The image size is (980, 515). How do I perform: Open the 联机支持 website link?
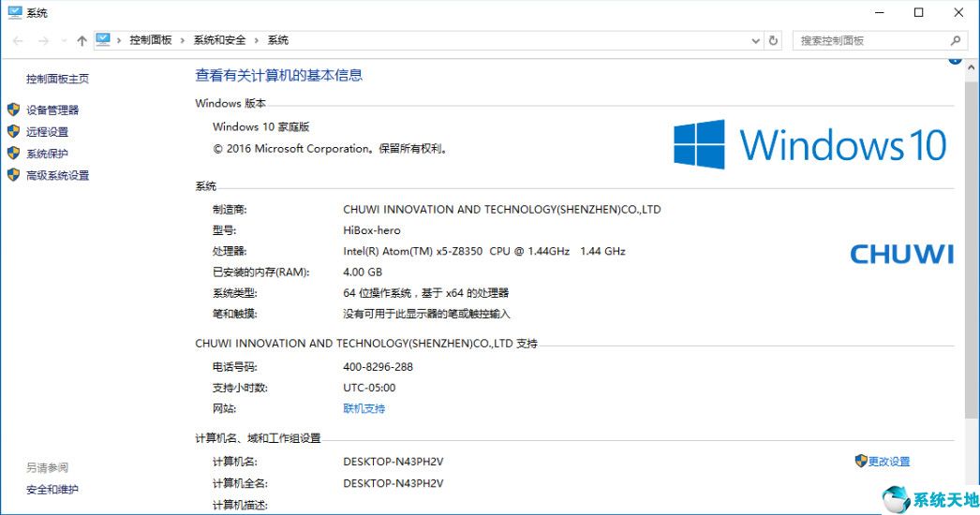coord(364,409)
